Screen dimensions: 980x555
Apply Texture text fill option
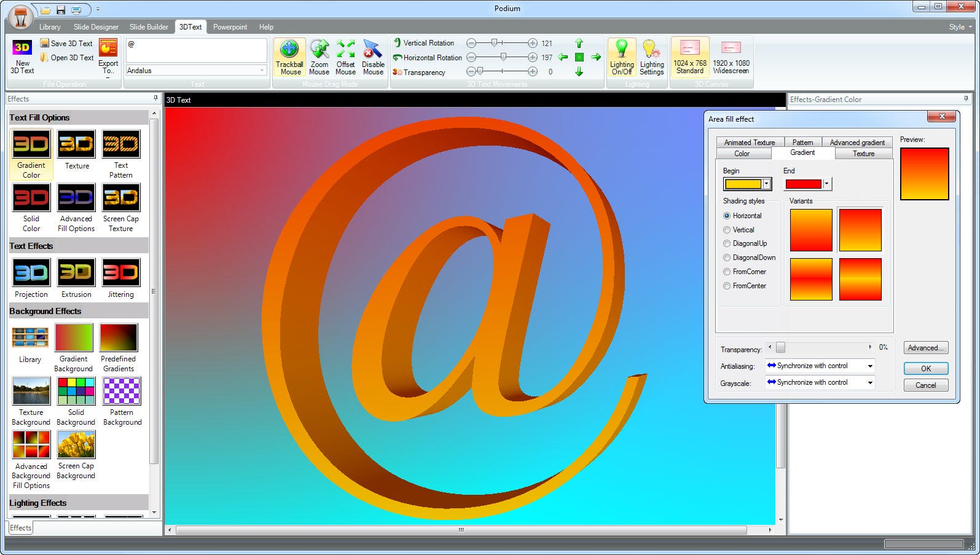click(x=77, y=149)
